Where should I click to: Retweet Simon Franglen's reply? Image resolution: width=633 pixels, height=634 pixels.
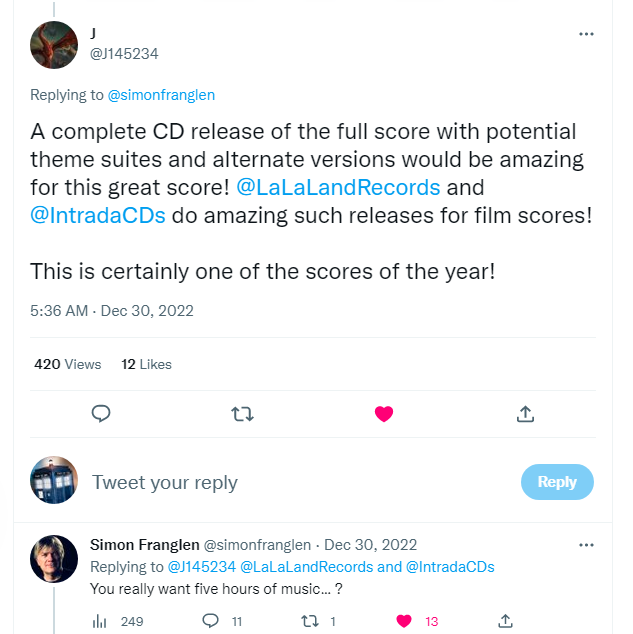click(309, 621)
